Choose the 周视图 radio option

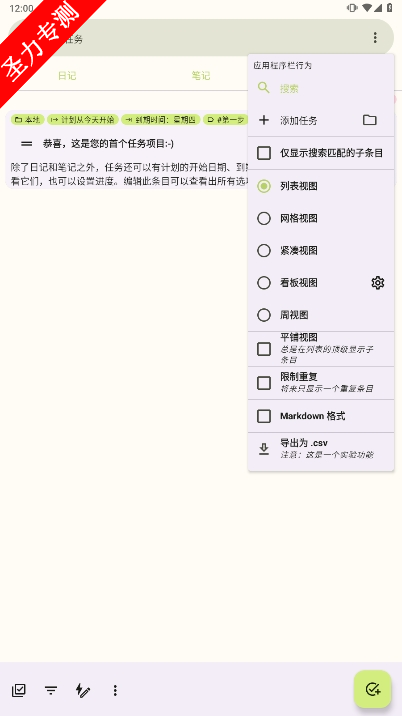pos(264,315)
